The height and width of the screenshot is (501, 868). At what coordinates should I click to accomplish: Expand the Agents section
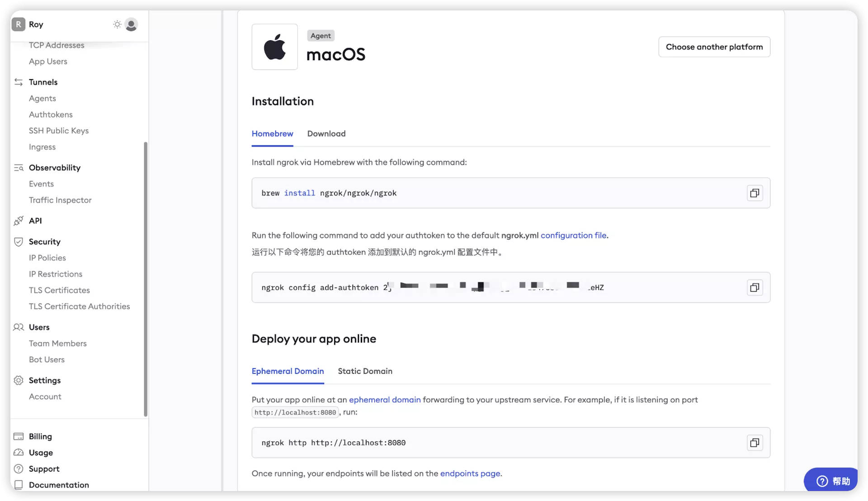click(42, 98)
